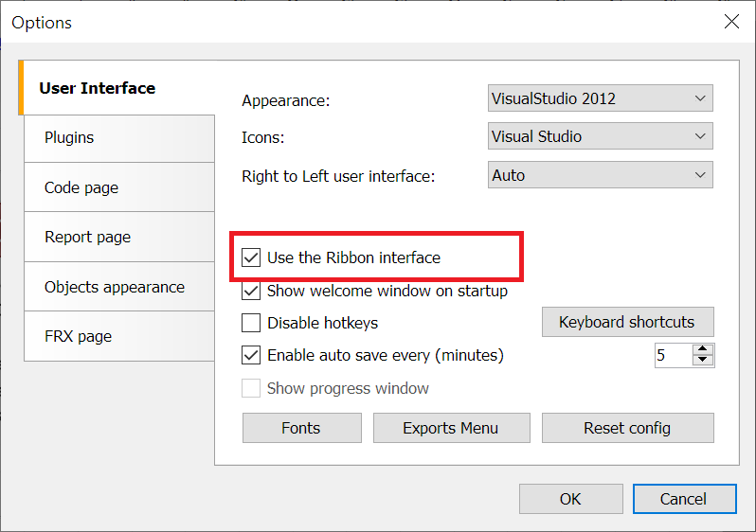Click the auto save minutes input field
This screenshot has height=532, width=756.
coord(673,355)
